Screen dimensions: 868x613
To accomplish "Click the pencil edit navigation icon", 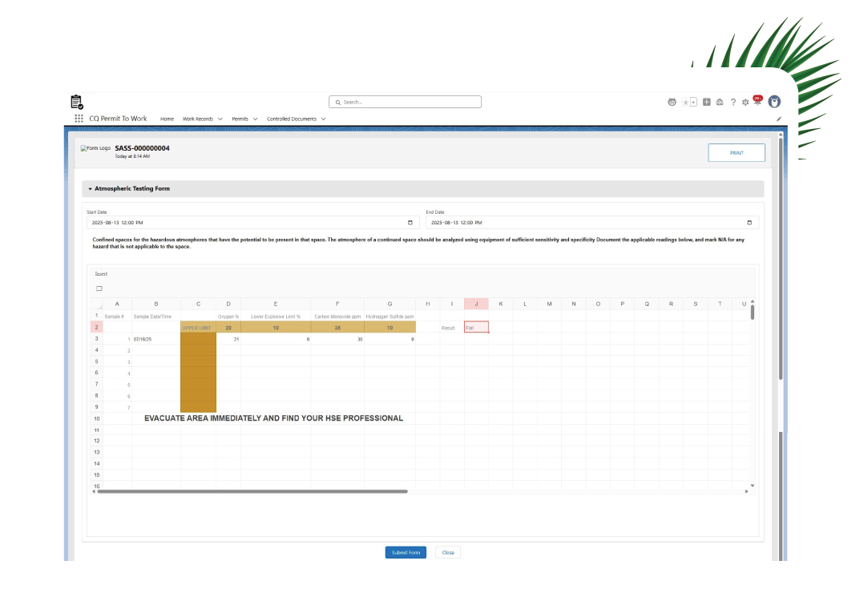I will pos(779,119).
